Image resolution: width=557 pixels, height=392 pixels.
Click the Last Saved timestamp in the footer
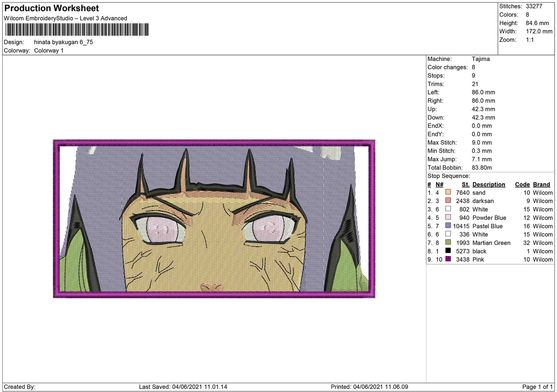coord(183,387)
